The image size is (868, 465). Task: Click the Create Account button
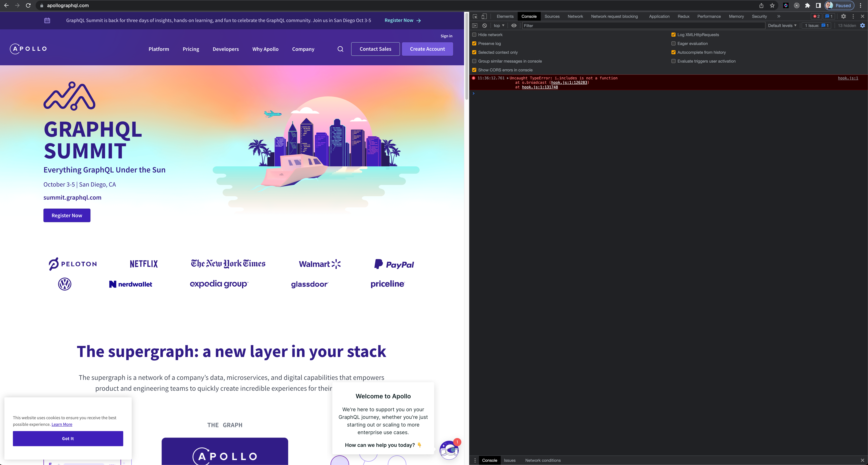427,49
